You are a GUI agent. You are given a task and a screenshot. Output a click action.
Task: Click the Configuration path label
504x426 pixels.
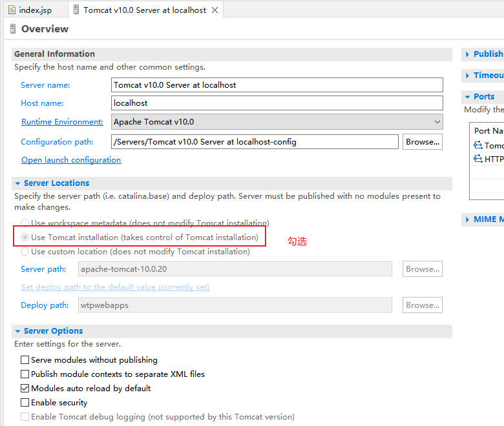(57, 142)
